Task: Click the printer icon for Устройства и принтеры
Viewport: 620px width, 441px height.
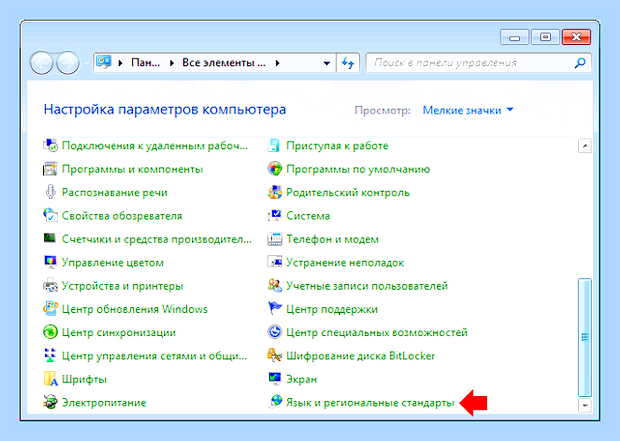Action: 50,286
